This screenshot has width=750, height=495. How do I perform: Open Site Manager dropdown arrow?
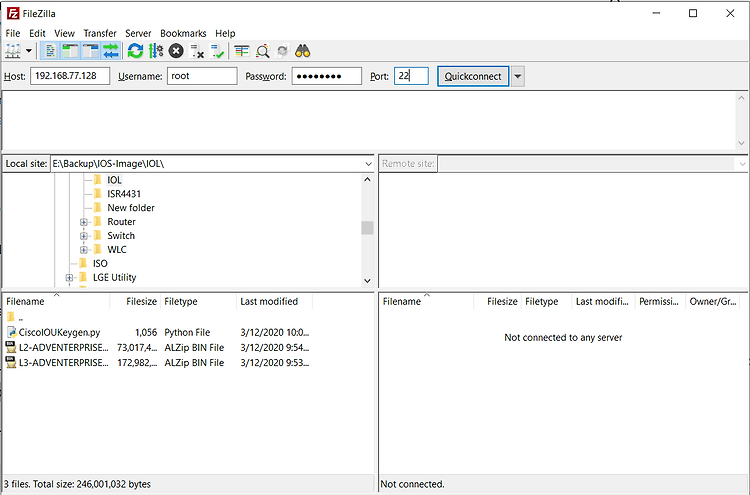[x=29, y=51]
